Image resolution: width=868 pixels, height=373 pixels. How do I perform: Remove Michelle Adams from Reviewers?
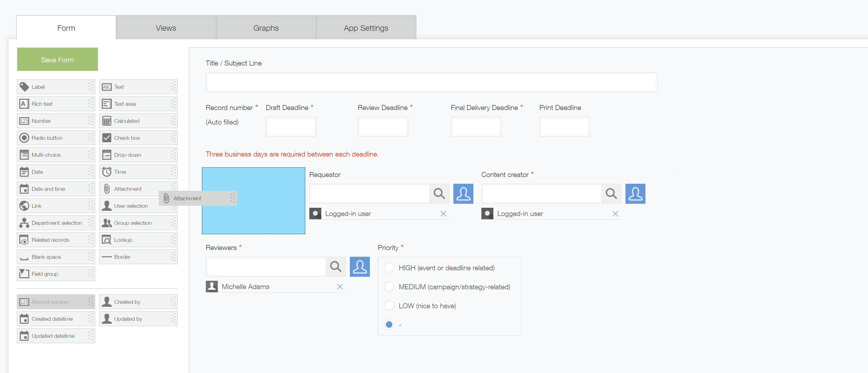(x=339, y=286)
